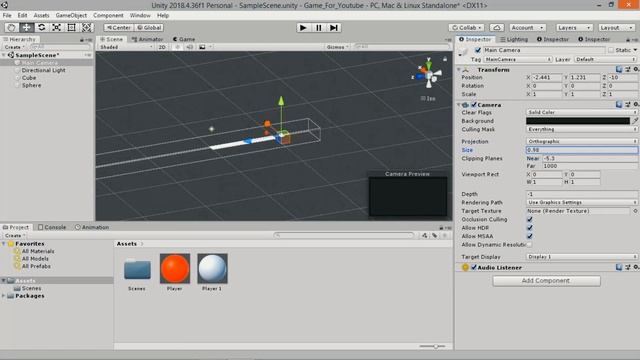Select the Scale tool in toolbar
The height and width of the screenshot is (360, 640).
(x=57, y=27)
